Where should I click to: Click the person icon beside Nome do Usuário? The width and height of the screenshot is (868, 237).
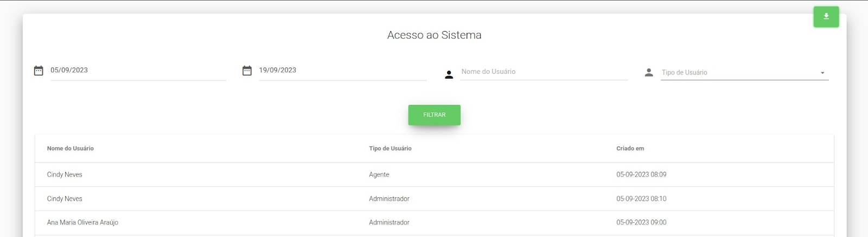449,75
